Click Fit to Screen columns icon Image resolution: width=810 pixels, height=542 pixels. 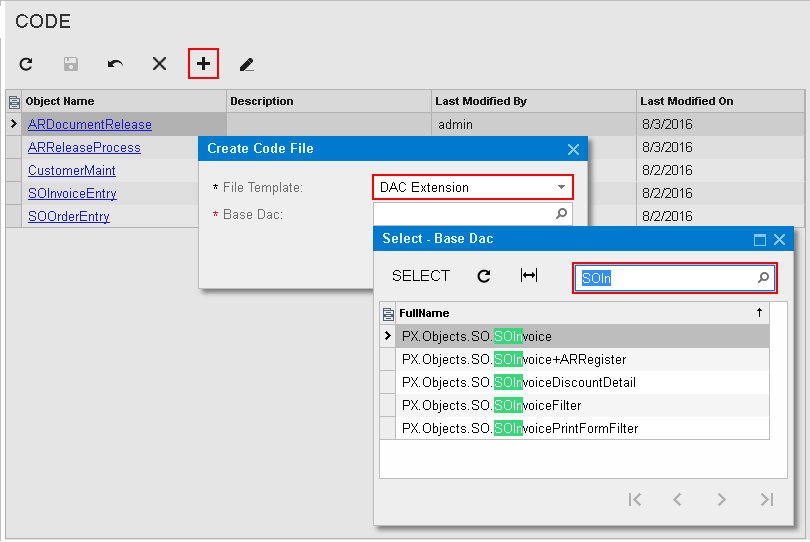click(x=529, y=275)
